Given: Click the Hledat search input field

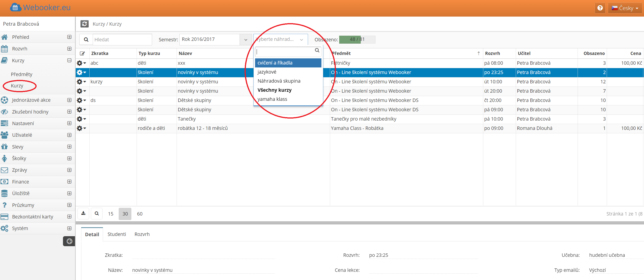Looking at the screenshot, I should click(122, 40).
